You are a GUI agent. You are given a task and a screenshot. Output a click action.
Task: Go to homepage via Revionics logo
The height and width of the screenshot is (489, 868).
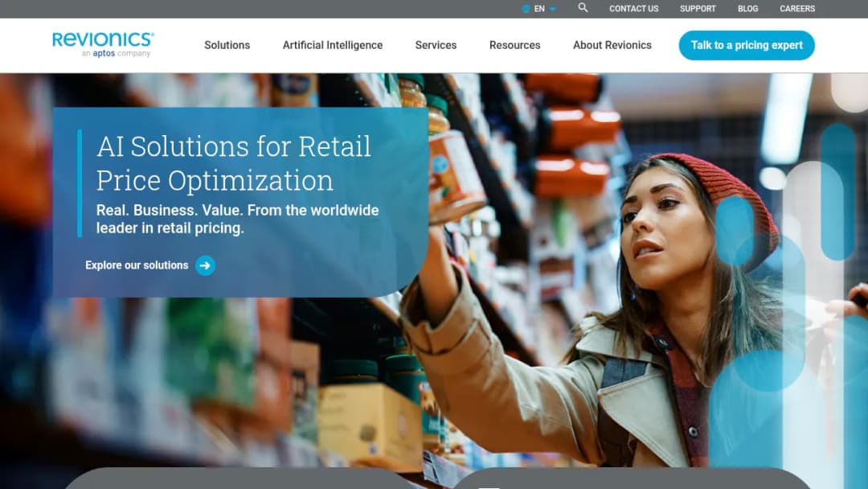pos(103,45)
